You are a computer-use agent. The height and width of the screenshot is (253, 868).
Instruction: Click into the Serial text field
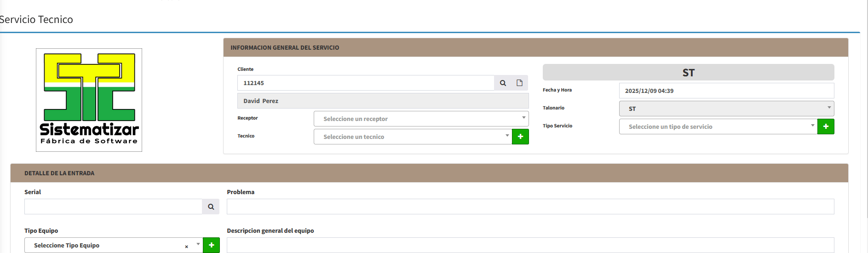(113, 207)
